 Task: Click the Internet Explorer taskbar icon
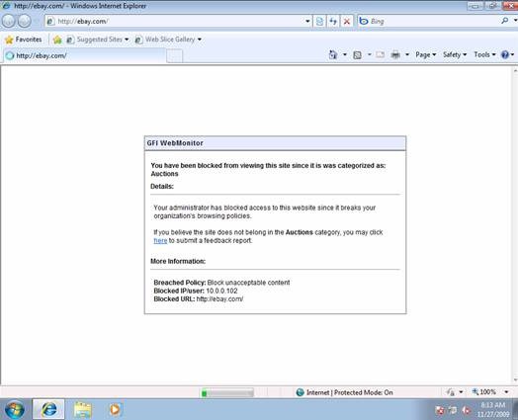(x=48, y=409)
